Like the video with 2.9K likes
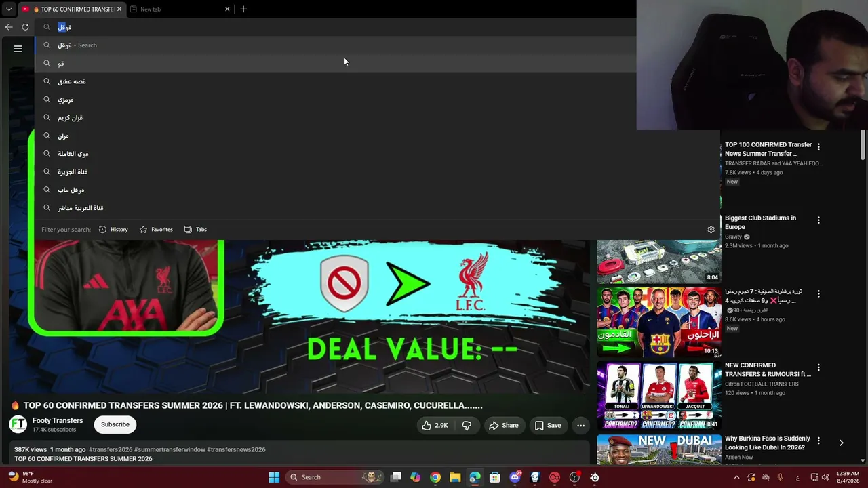Image resolution: width=868 pixels, height=488 pixels. coord(435,426)
